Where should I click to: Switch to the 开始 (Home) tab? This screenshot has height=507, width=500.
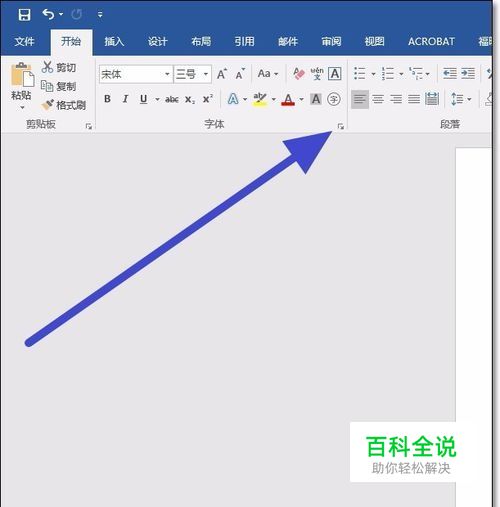tap(71, 42)
